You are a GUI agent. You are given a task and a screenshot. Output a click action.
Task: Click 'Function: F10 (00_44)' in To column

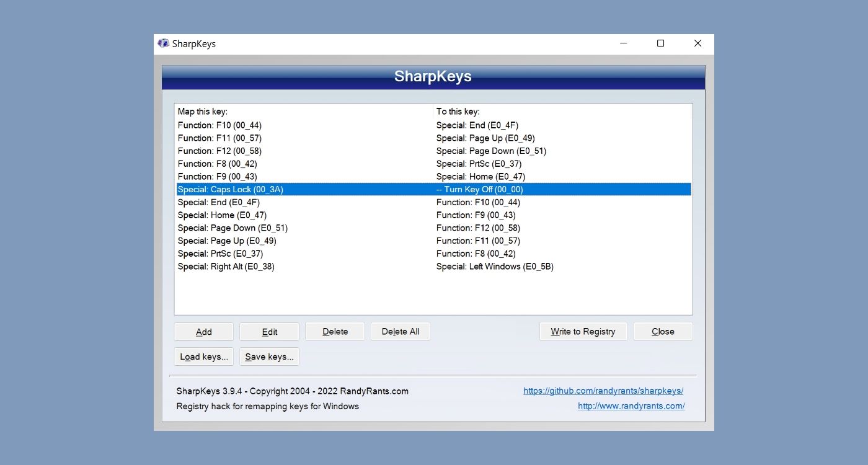(x=478, y=203)
